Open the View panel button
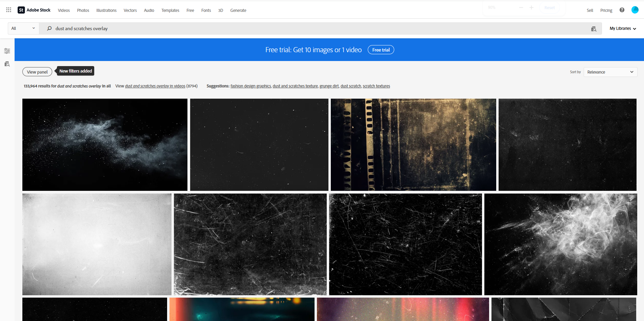Screen dimensions: 644x321 [37, 72]
